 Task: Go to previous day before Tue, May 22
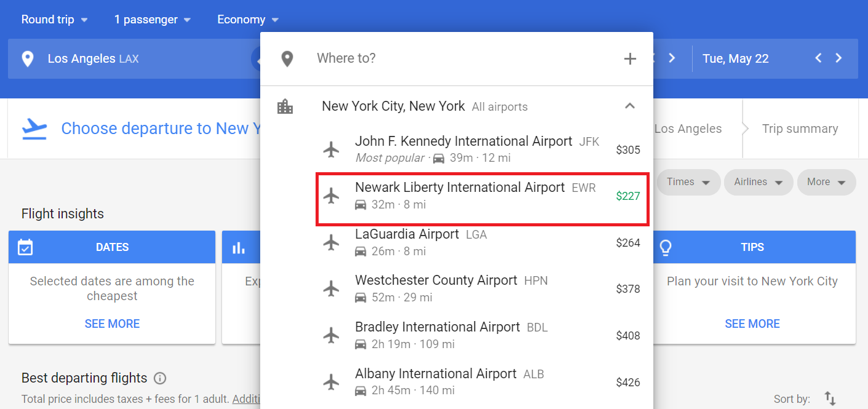[818, 58]
